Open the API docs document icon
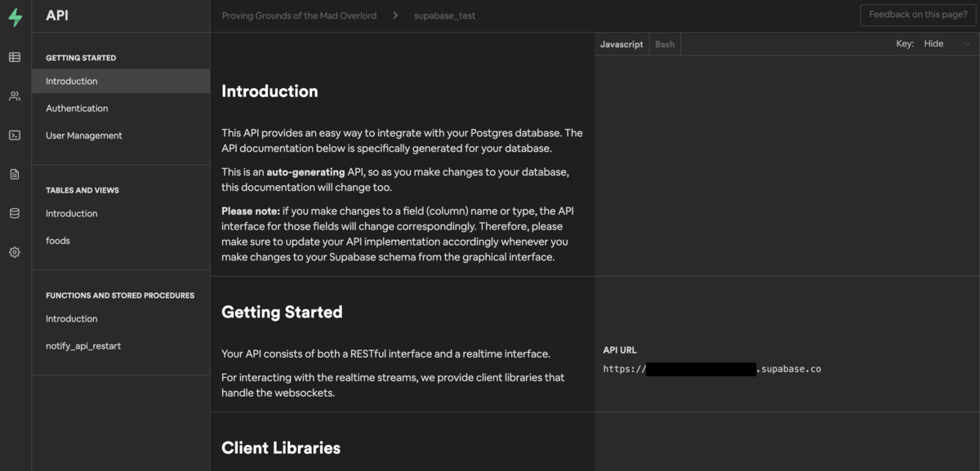This screenshot has width=980, height=471. click(x=15, y=174)
